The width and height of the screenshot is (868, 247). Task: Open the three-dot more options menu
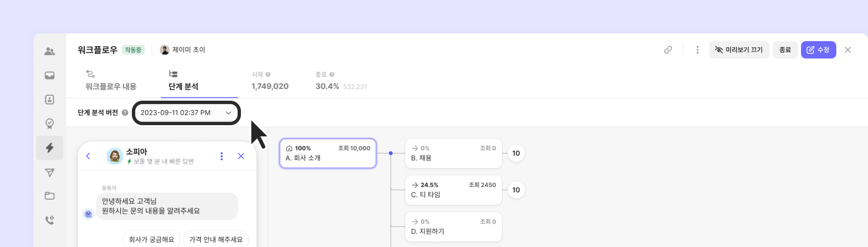pos(697,50)
